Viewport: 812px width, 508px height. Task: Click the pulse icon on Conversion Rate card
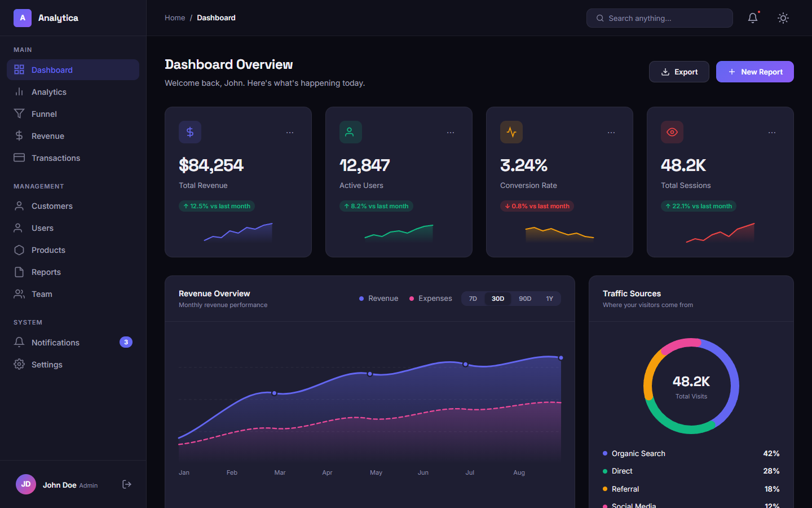[511, 132]
